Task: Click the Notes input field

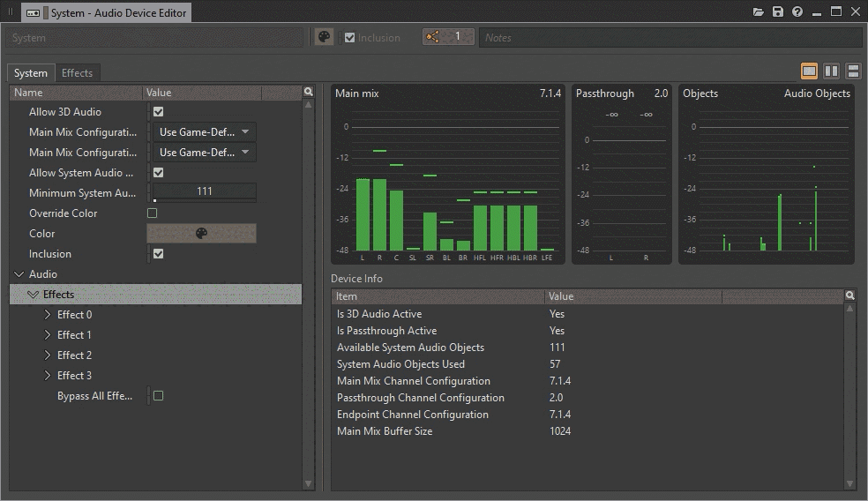Action: (670, 38)
